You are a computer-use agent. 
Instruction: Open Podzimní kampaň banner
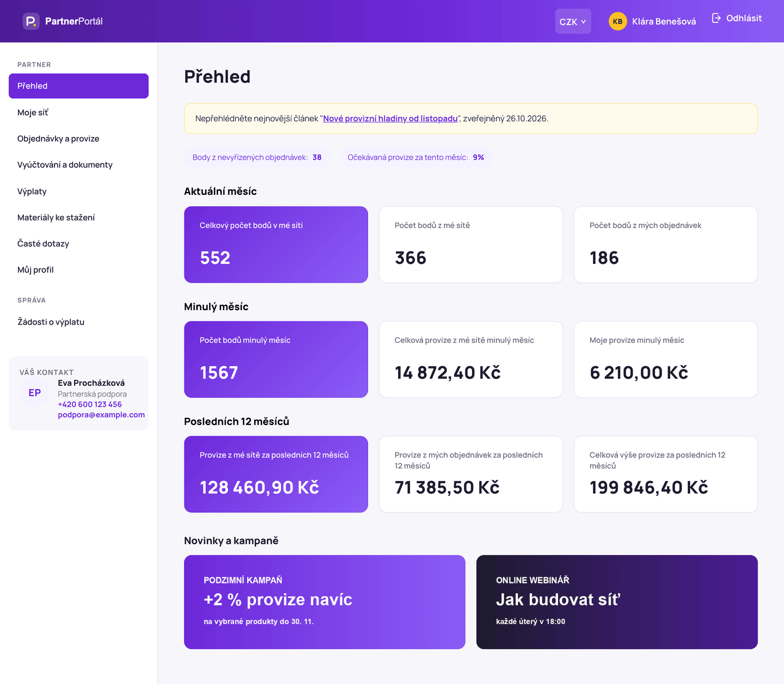[324, 602]
